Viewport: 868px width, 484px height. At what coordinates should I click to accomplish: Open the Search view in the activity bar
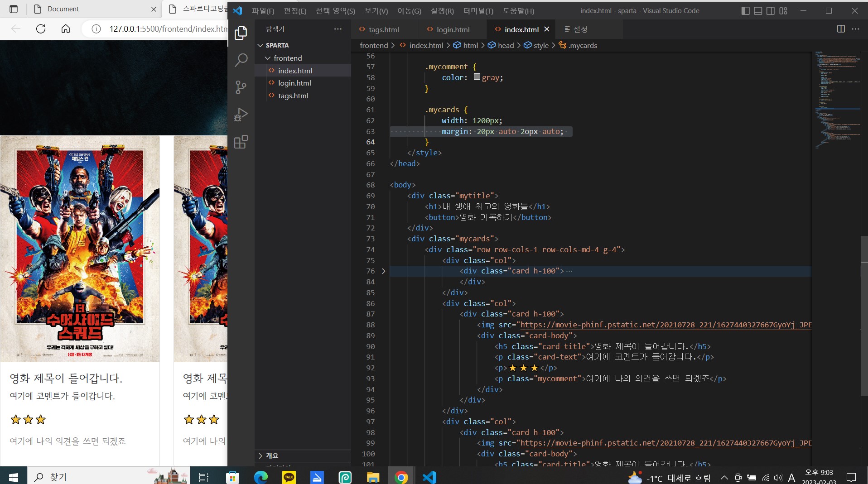coord(241,60)
